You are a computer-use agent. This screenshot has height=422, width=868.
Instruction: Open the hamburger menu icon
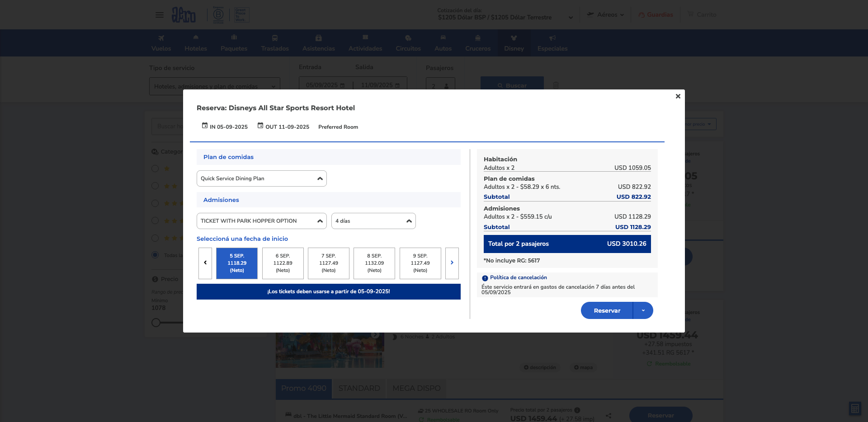(x=160, y=15)
